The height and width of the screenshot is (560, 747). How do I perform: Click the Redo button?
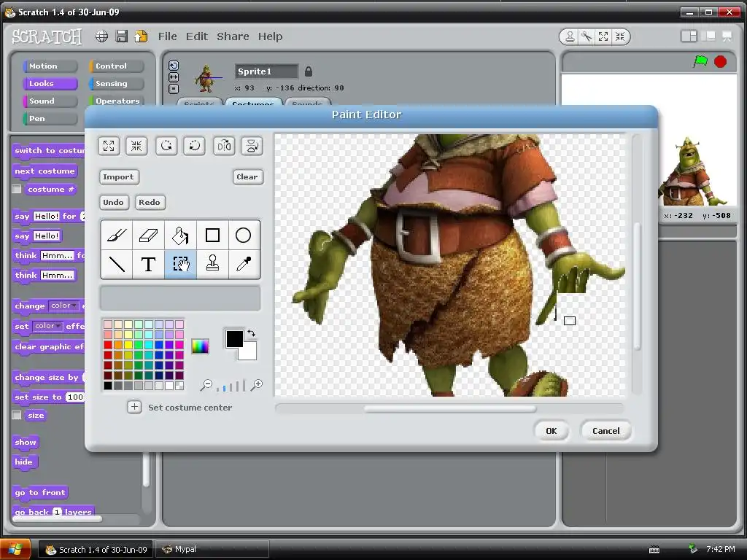150,203
